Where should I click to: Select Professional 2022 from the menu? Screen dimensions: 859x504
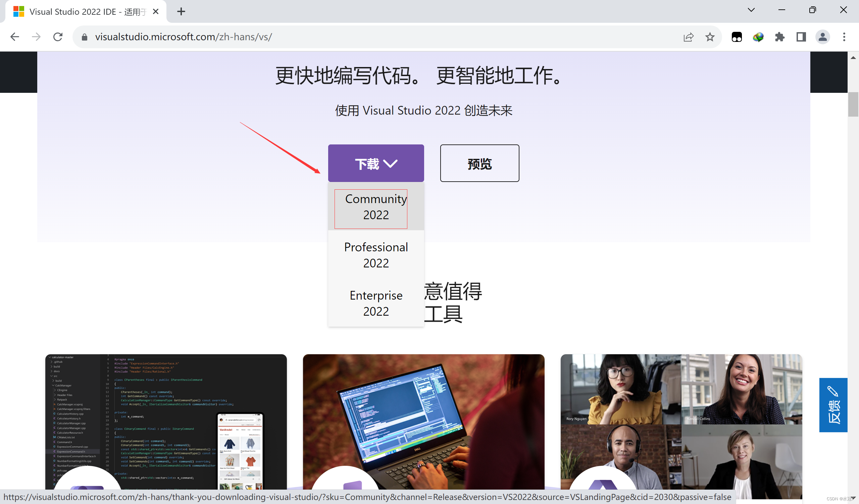coord(375,255)
